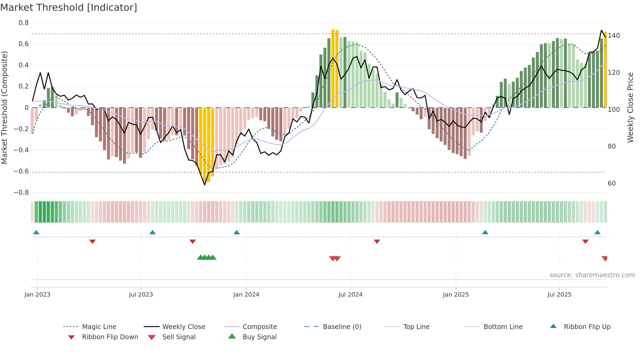The height and width of the screenshot is (362, 644).
Task: Click the 60 tick on the price axis
Action: tap(612, 183)
